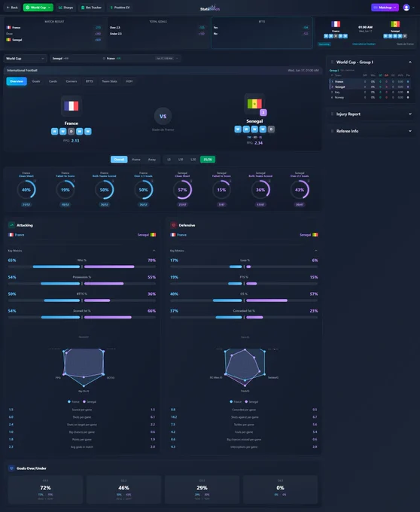Click the StatsBench logo in the header
Screen dimensions: 420x512
210,8
